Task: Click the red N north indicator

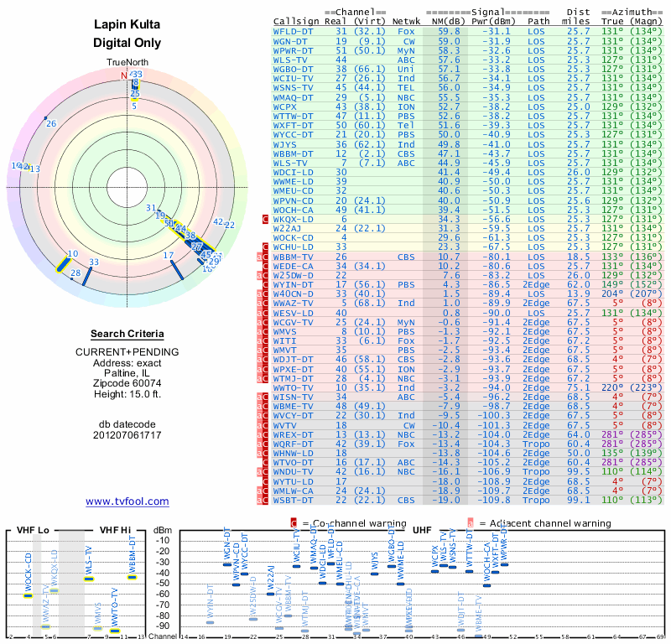Action: pos(123,76)
